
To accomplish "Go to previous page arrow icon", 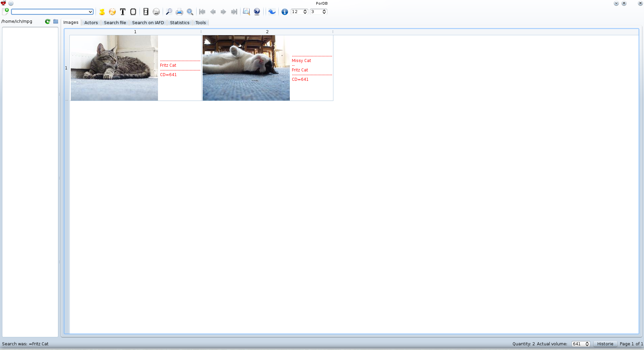I will click(213, 12).
